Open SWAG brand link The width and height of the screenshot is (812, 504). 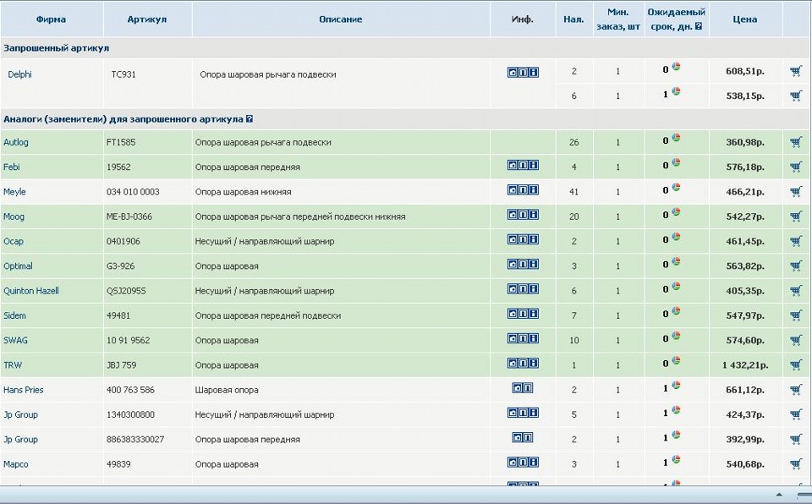(15, 340)
